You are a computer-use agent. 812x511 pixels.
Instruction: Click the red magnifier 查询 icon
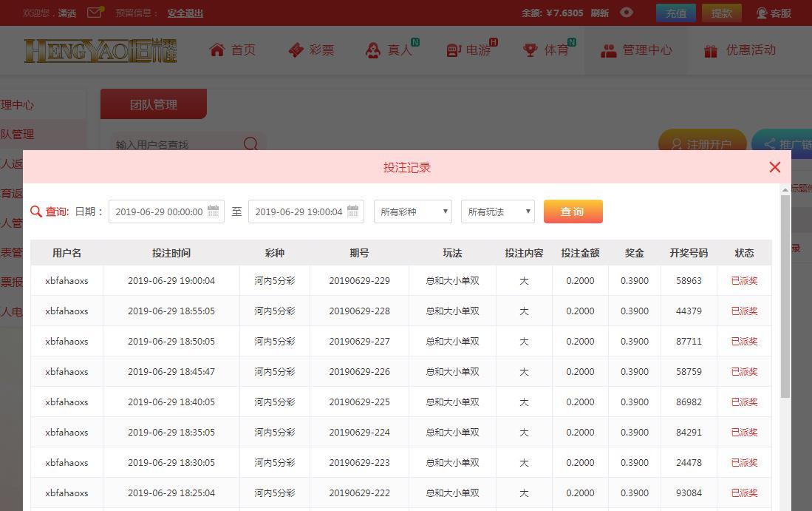(35, 211)
